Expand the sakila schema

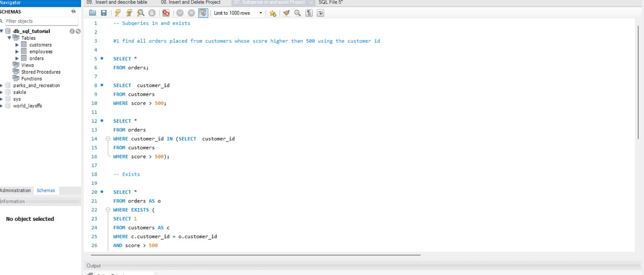pos(2,92)
